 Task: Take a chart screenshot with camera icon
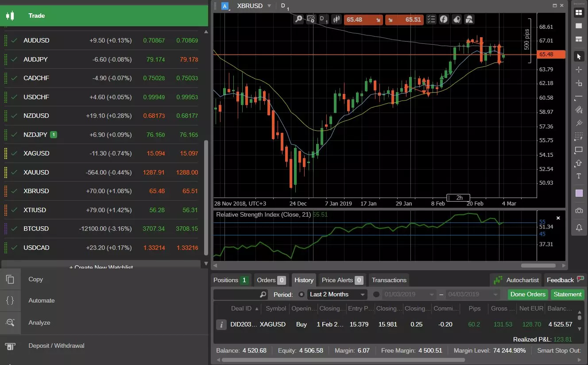[x=579, y=210]
